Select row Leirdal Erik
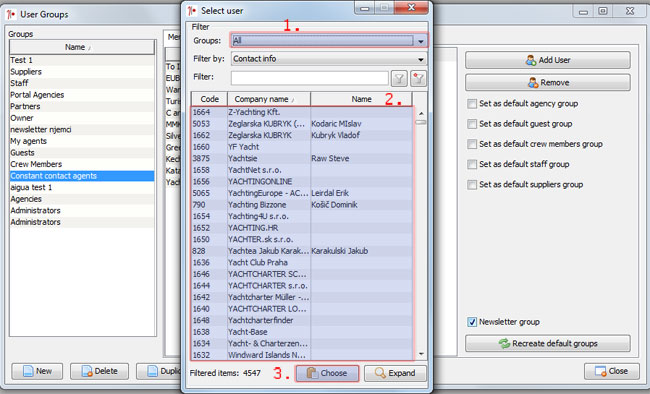Image resolution: width=650 pixels, height=394 pixels. [302, 193]
